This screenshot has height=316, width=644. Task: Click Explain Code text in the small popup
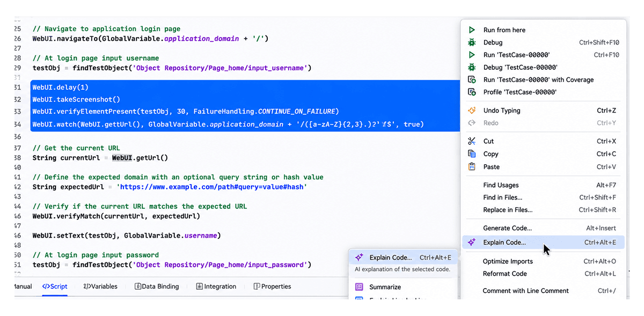(x=391, y=258)
